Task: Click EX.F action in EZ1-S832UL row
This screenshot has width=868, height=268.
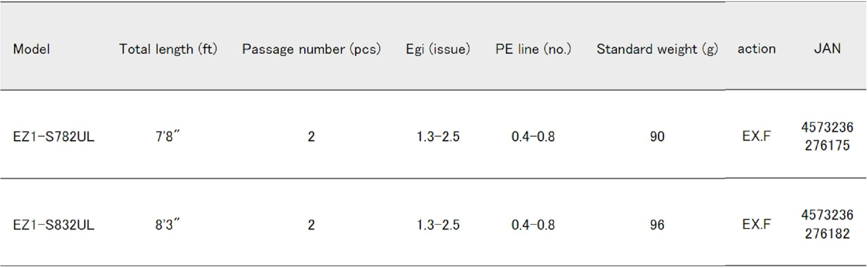Action: point(756,224)
